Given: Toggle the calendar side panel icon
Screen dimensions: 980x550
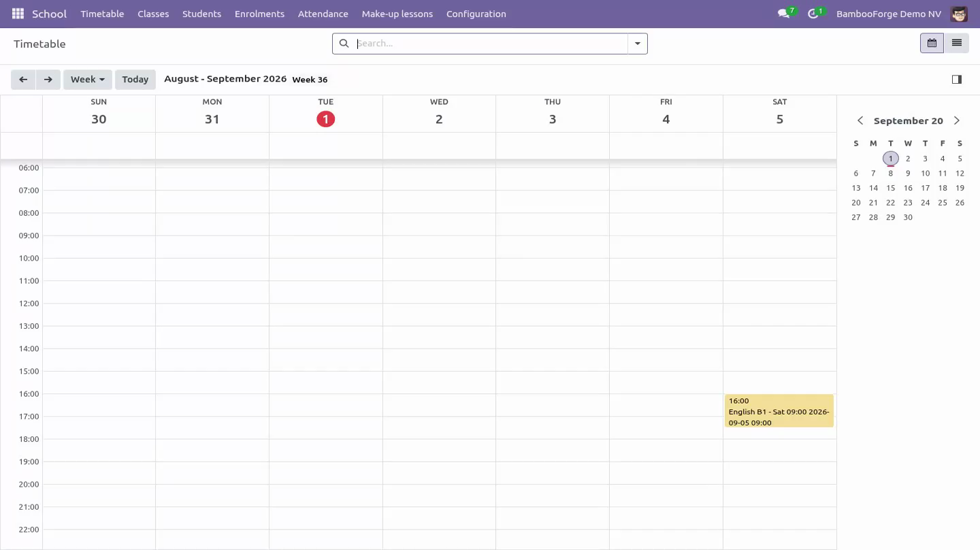Looking at the screenshot, I should pos(956,79).
